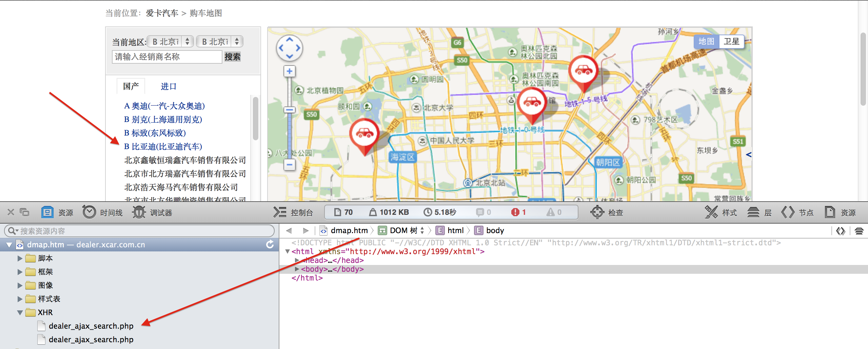
Task: Click the map zoom slider handle
Action: coord(290,110)
